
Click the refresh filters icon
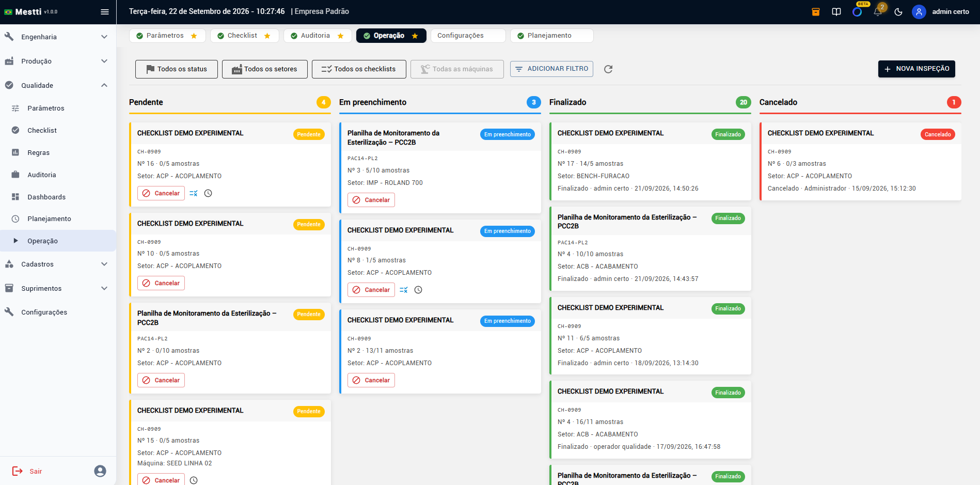[608, 69]
